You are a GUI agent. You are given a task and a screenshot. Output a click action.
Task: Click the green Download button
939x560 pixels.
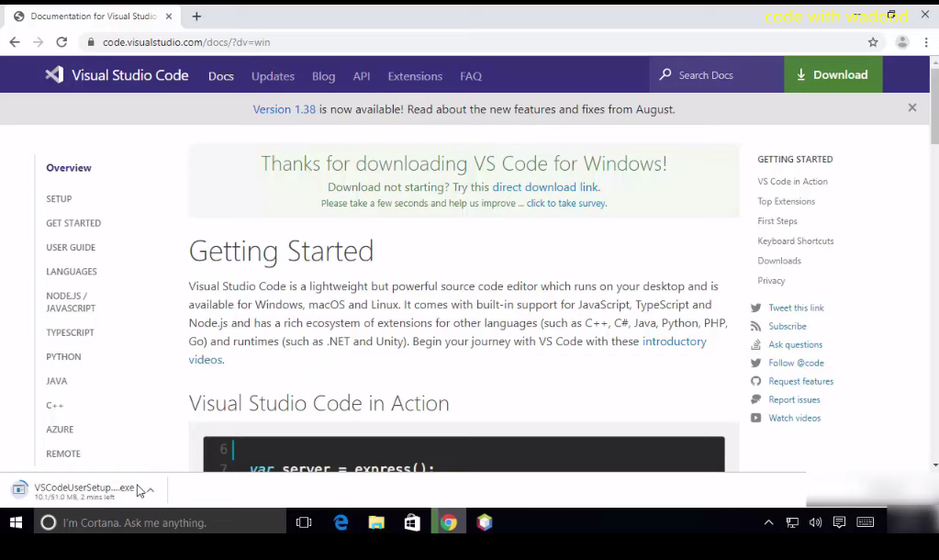click(833, 75)
